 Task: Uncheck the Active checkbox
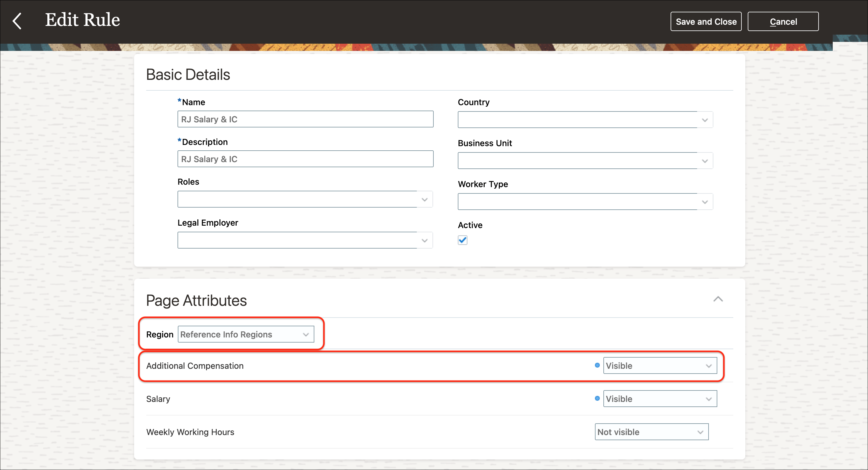[462, 240]
